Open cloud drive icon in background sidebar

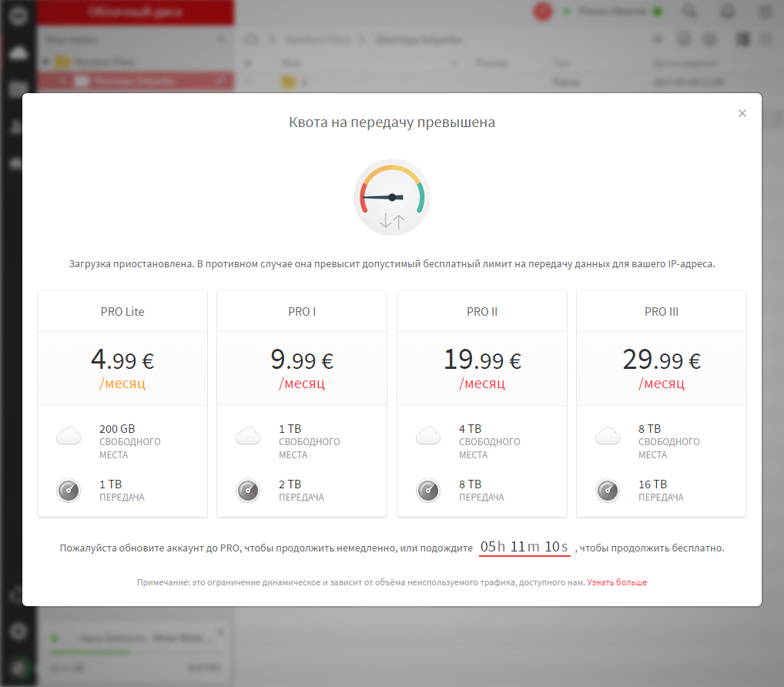[x=18, y=52]
